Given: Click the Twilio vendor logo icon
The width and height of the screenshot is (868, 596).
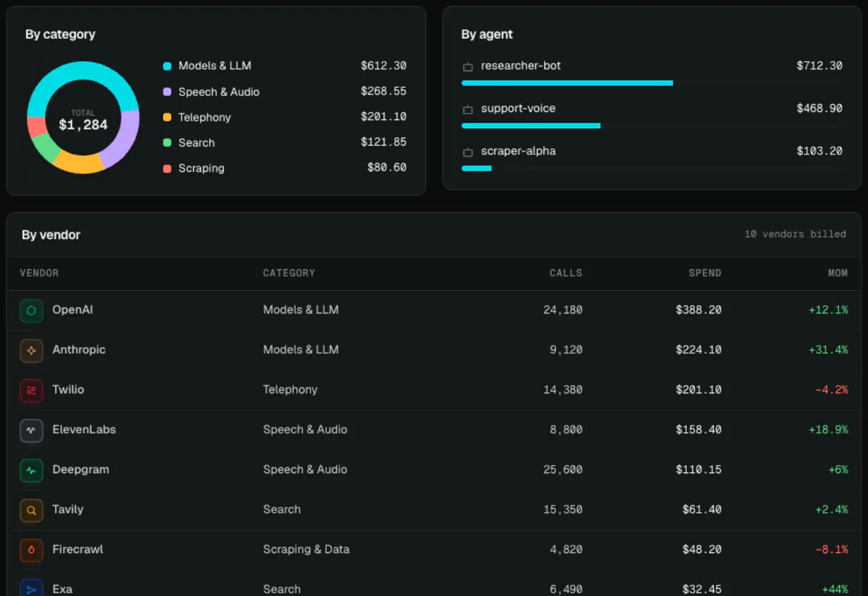Looking at the screenshot, I should 32,390.
